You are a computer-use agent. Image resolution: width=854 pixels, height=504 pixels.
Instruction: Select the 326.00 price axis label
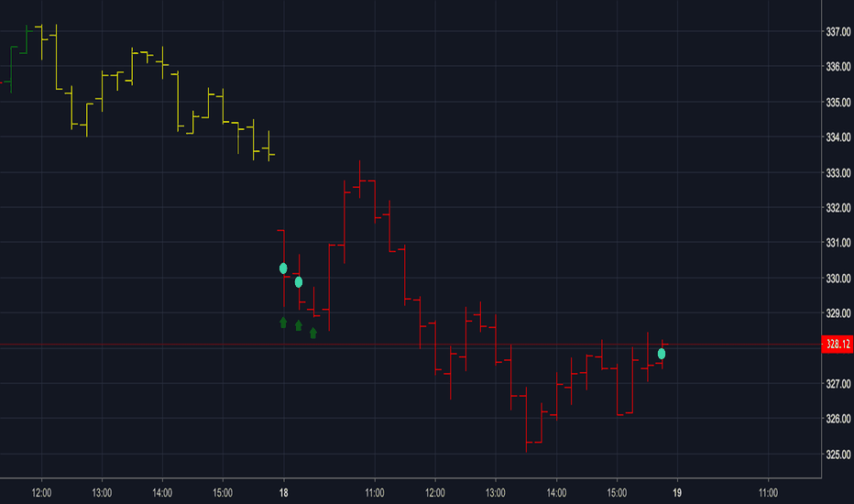pos(838,419)
